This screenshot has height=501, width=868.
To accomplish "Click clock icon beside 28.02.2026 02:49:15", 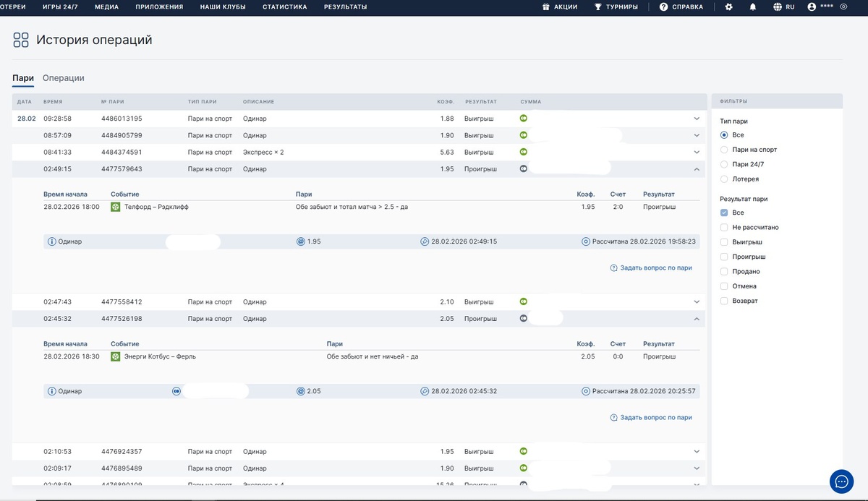I will 425,241.
